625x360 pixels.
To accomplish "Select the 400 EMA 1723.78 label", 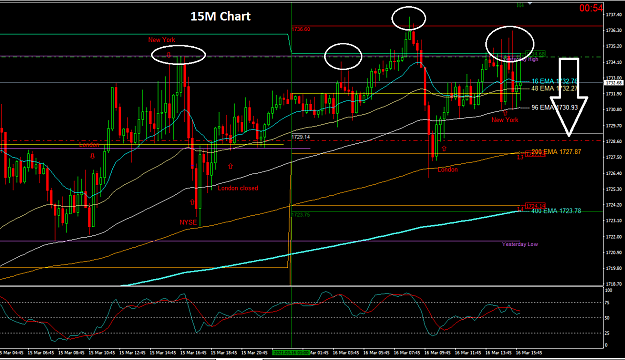I will tap(556, 211).
